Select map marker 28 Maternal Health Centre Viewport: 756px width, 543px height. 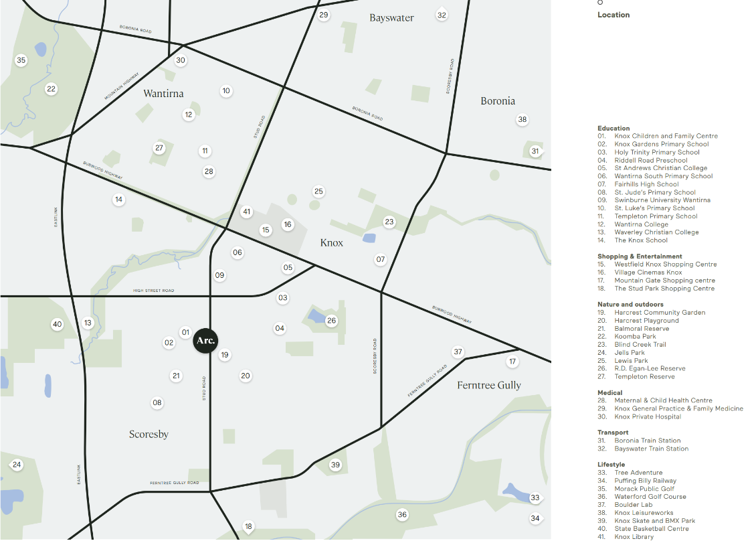coord(209,171)
